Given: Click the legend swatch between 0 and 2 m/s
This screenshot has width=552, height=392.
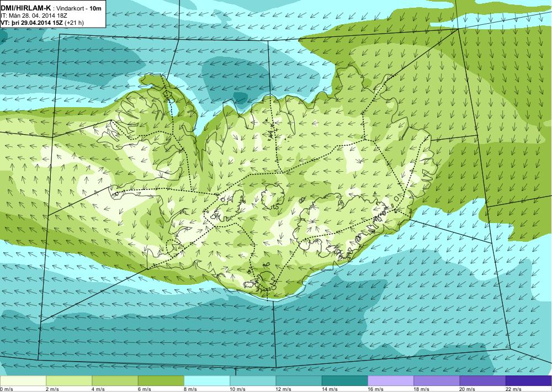Looking at the screenshot, I should click(x=23, y=381).
